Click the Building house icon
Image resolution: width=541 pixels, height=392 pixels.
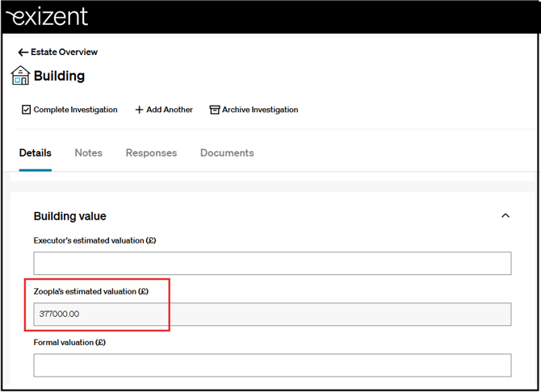point(20,76)
